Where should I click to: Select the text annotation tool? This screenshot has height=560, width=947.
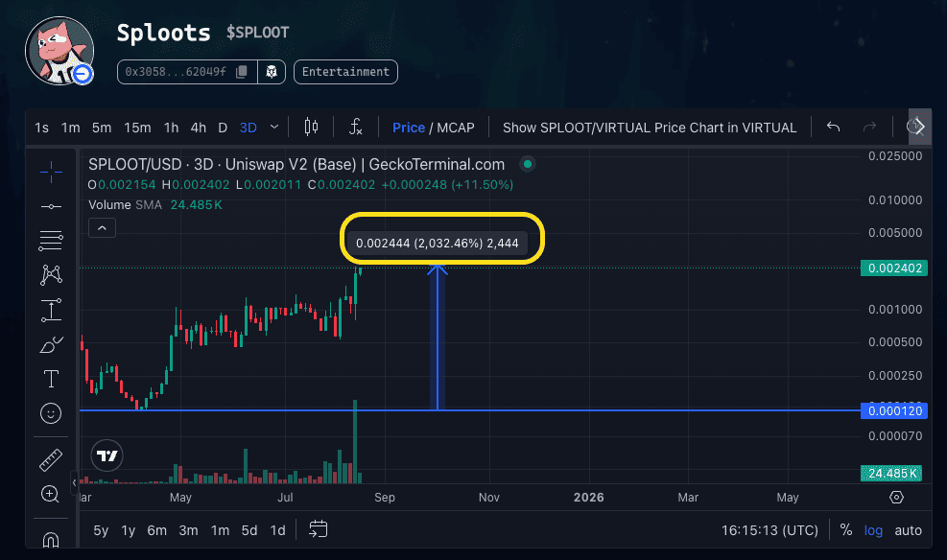51,379
